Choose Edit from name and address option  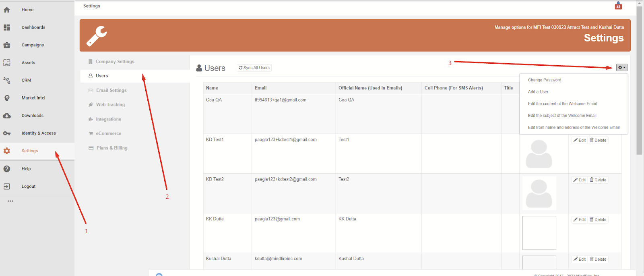574,127
